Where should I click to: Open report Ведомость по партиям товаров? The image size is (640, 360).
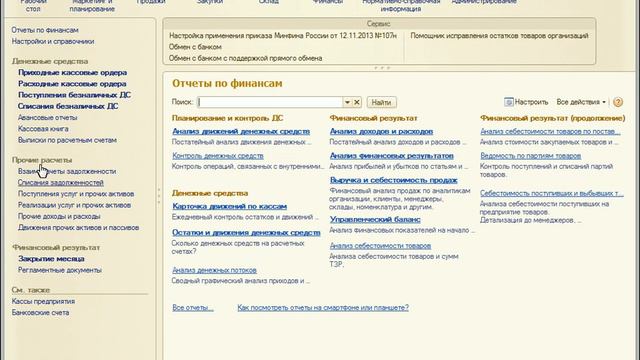click(530, 156)
